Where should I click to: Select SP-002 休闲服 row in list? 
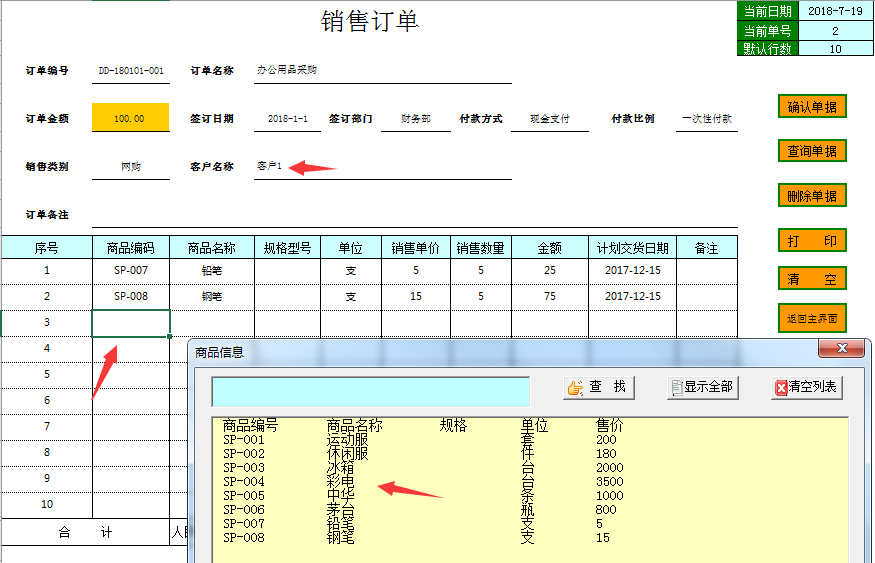[x=530, y=454]
